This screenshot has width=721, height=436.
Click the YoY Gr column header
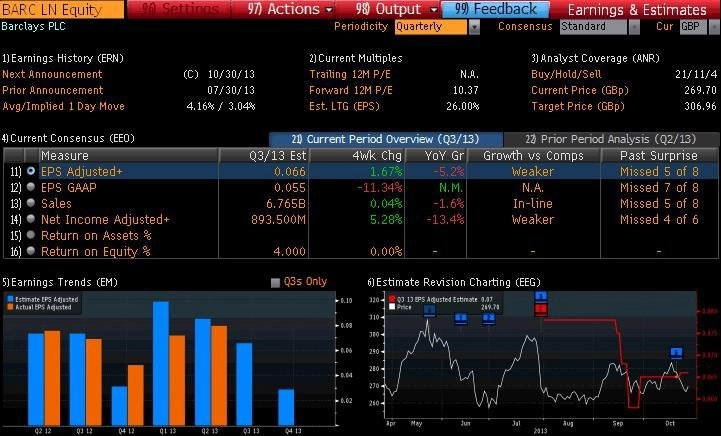coord(436,155)
